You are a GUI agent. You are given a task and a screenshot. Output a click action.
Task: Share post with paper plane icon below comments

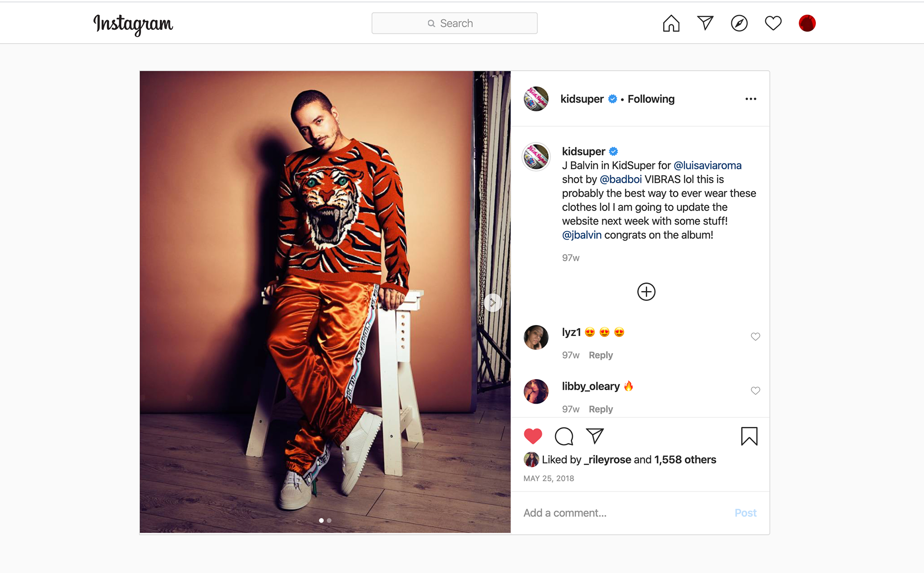(x=595, y=436)
